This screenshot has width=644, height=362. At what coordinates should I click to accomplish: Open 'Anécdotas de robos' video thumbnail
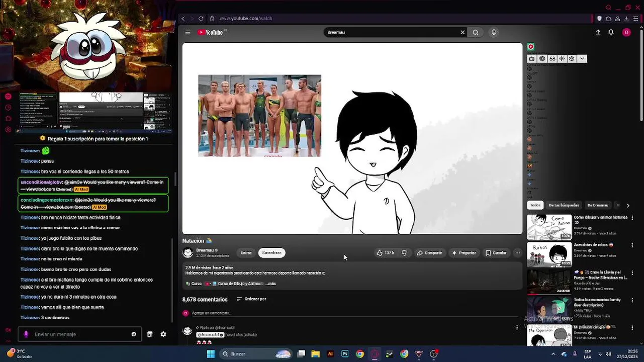549,255
